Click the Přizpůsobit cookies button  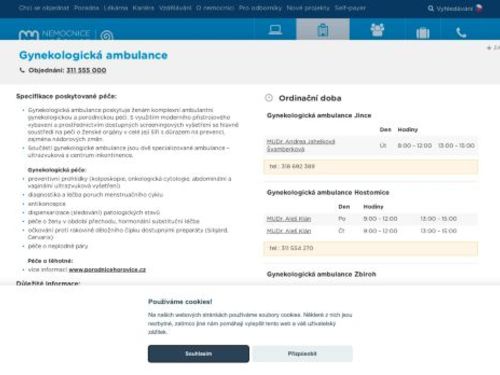coord(302,354)
